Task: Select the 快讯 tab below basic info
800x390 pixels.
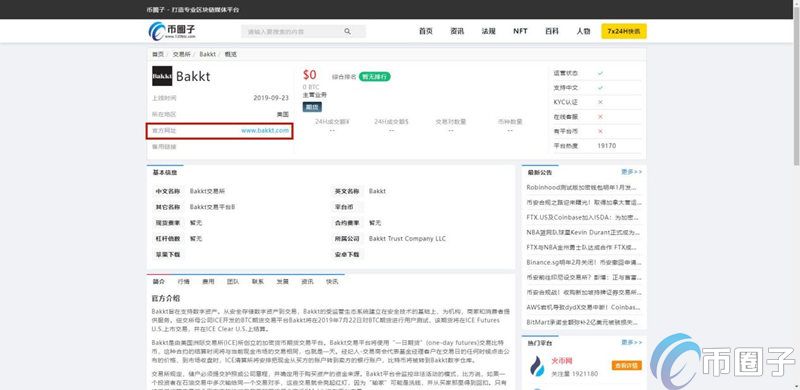Action: (332, 282)
